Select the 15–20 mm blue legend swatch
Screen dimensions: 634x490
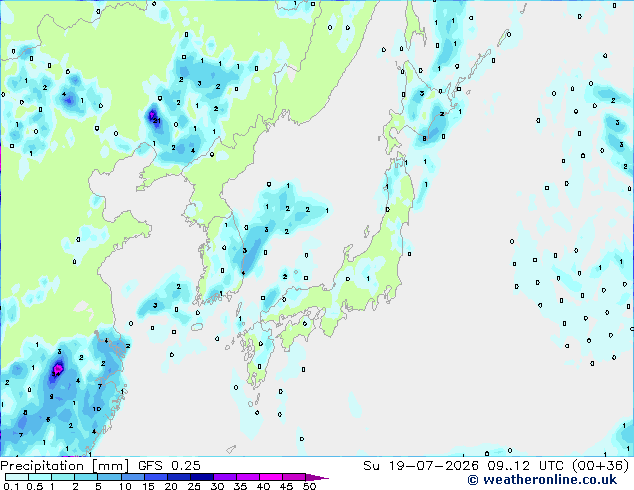[155, 477]
